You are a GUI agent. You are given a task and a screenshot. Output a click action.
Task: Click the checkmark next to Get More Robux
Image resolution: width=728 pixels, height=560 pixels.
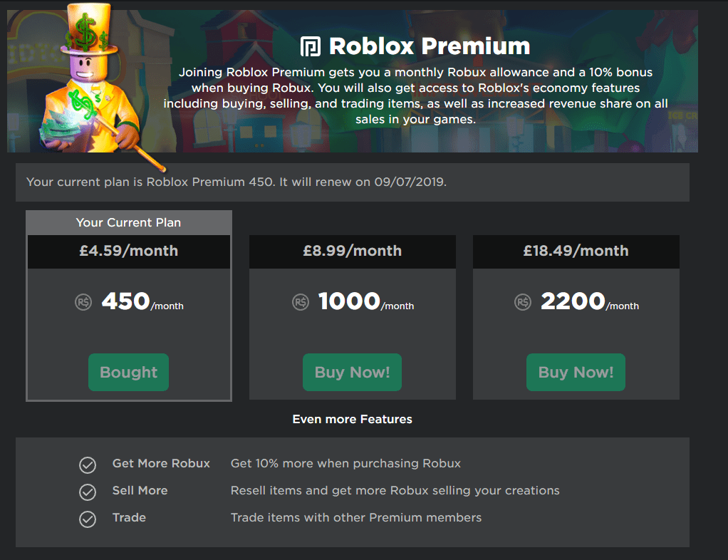click(x=87, y=465)
